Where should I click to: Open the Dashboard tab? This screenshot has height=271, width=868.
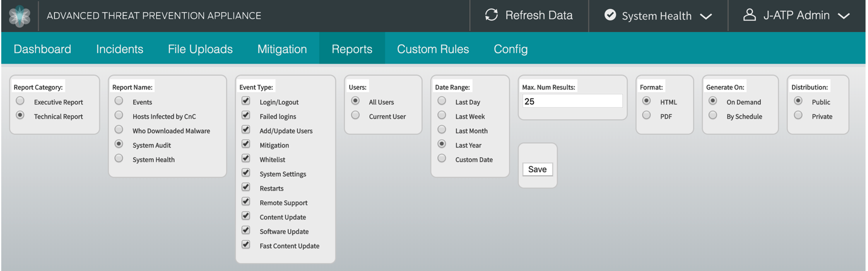coord(42,50)
